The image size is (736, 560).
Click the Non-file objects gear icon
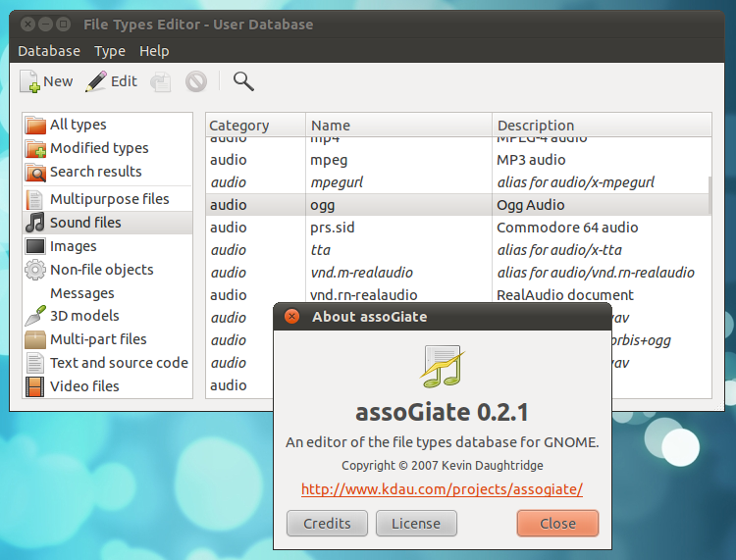[35, 270]
